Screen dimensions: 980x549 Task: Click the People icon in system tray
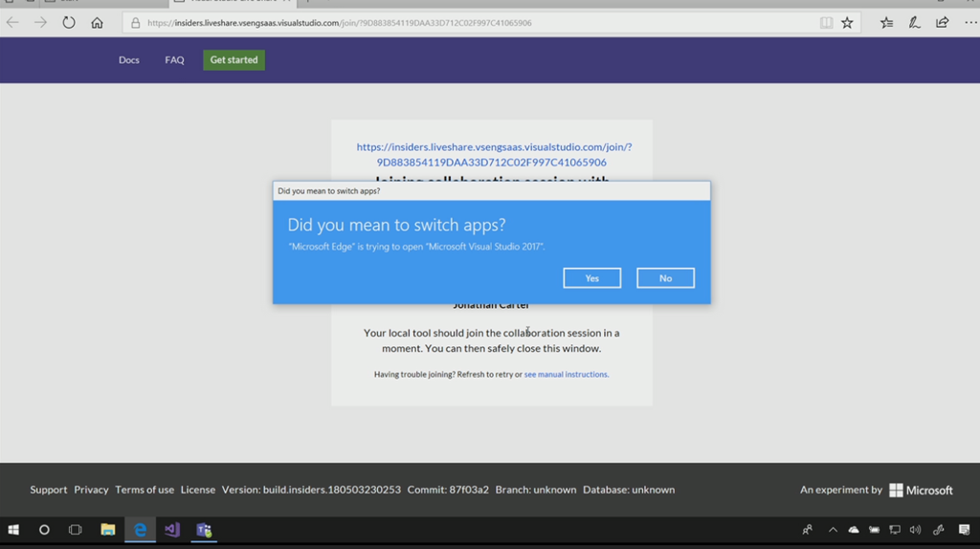(x=808, y=530)
